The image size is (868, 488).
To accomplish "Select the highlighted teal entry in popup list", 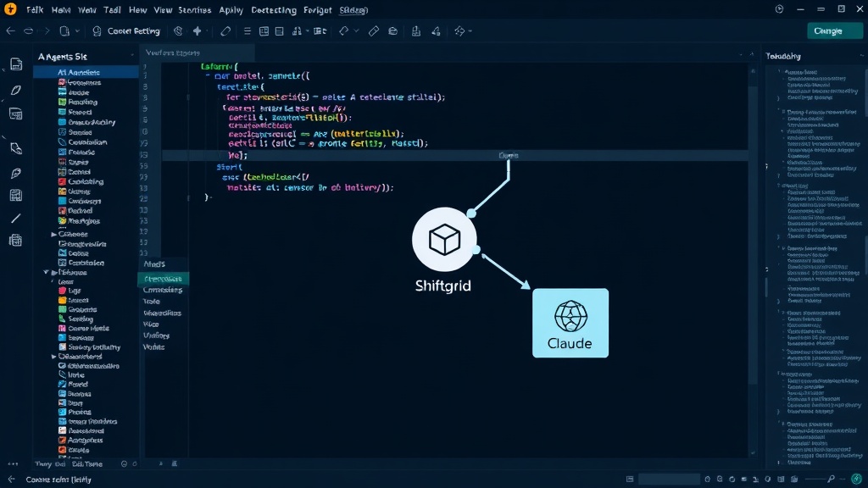I will (x=164, y=279).
